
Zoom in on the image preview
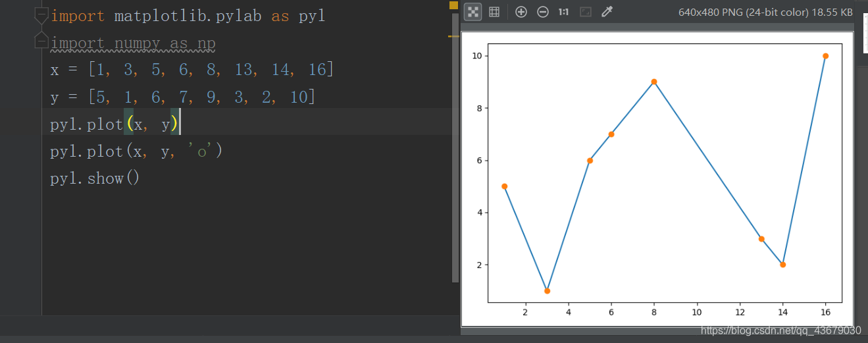(x=521, y=12)
